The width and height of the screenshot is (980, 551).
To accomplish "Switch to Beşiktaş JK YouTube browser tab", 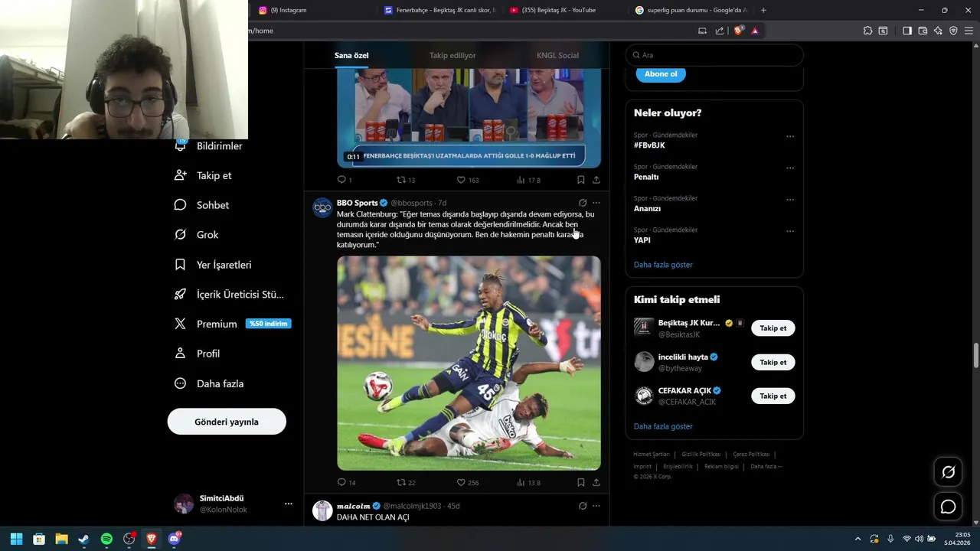I will pyautogui.click(x=565, y=10).
